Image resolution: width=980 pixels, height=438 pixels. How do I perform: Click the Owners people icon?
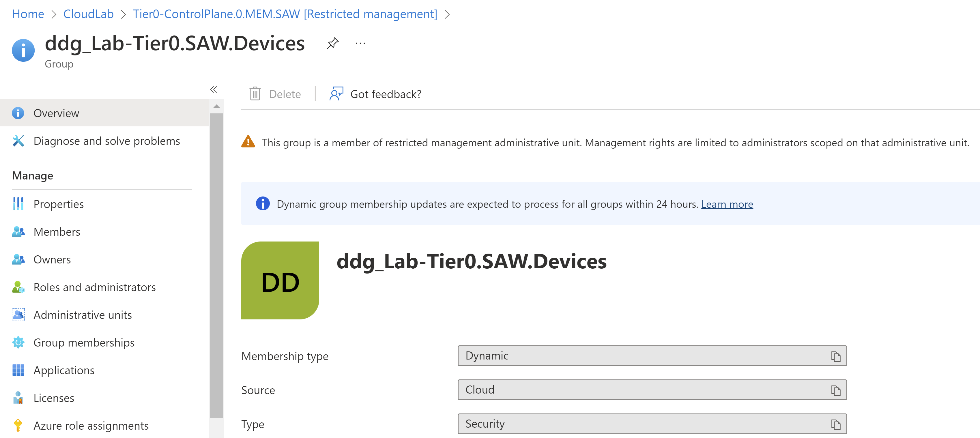click(x=18, y=259)
